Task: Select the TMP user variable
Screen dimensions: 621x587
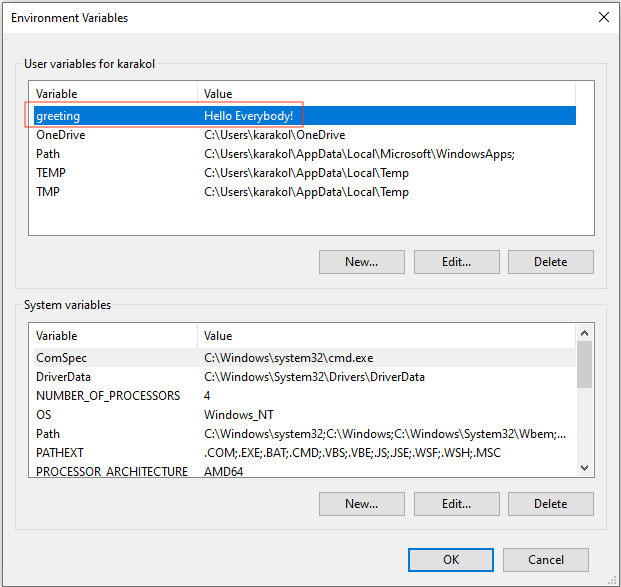Action: pos(305,192)
